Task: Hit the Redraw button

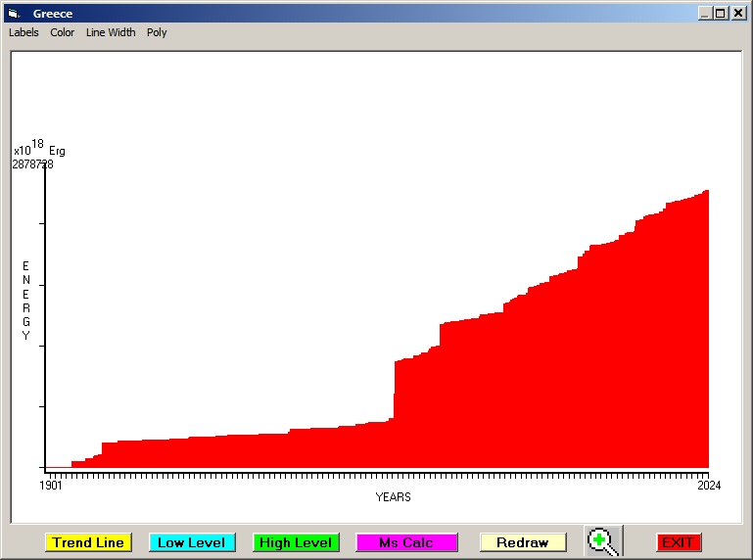Action: (523, 542)
